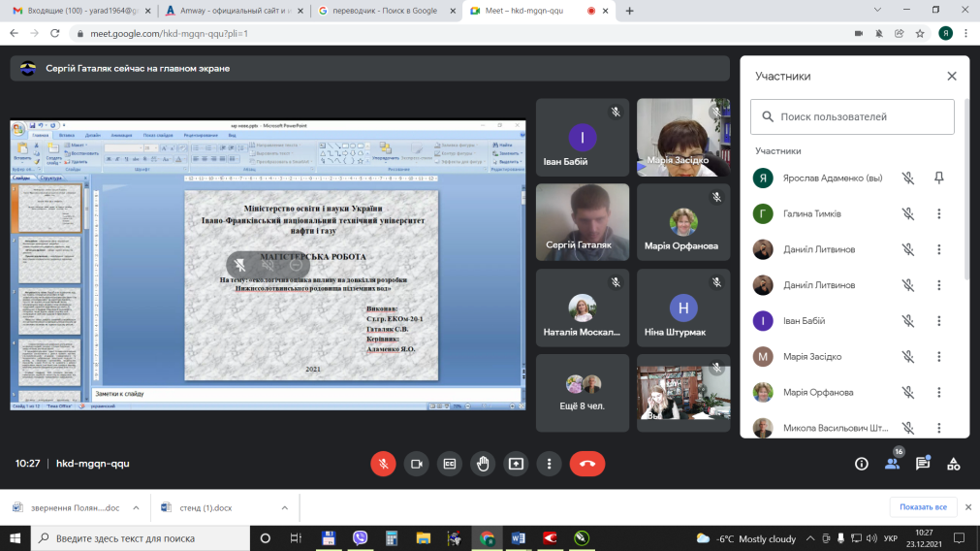Click the Показать все downloads button
The width and height of the screenshot is (980, 551).
(923, 507)
